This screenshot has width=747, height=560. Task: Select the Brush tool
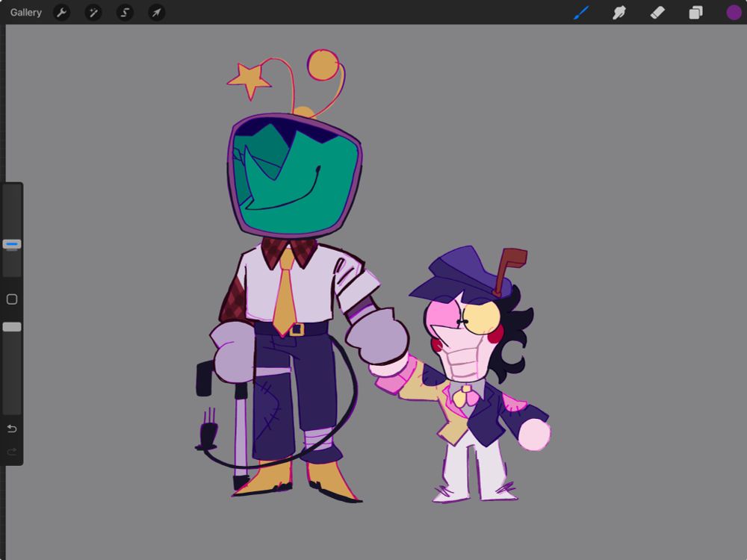[x=581, y=13]
